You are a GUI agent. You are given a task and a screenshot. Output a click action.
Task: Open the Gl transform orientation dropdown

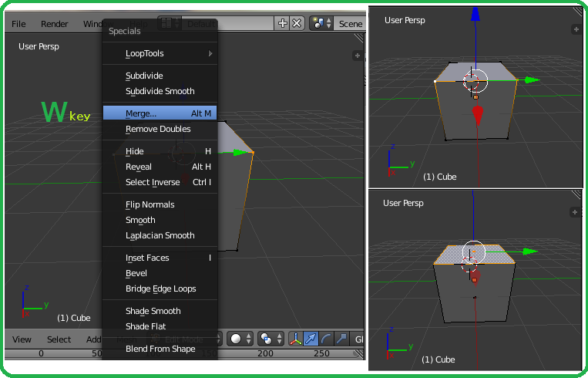point(358,339)
